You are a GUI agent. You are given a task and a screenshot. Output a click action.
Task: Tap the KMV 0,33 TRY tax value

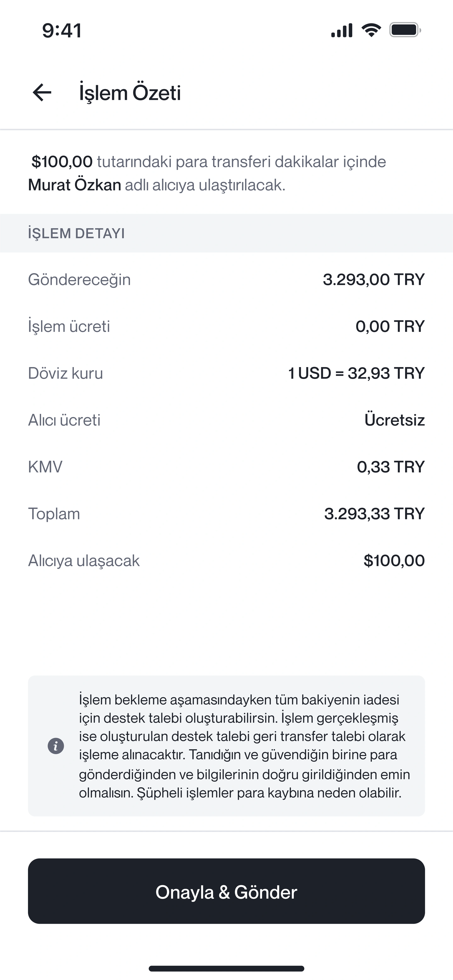point(390,467)
